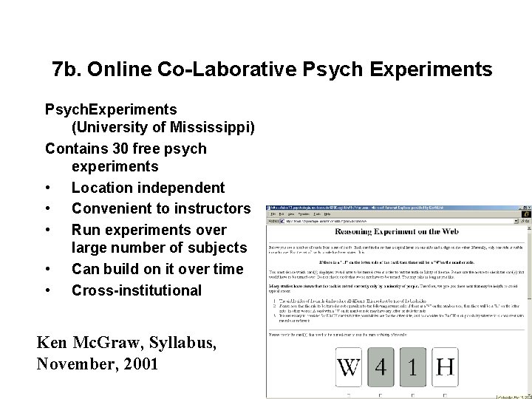Click the scrollbar up arrow in browser
The height and width of the screenshot is (399, 532).
coord(529,228)
